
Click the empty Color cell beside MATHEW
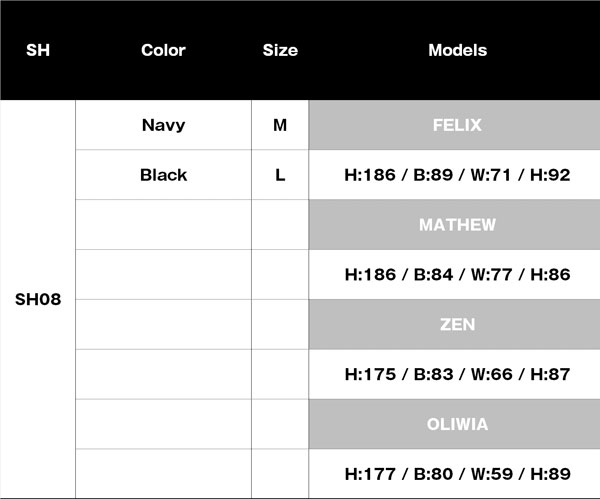[163, 225]
